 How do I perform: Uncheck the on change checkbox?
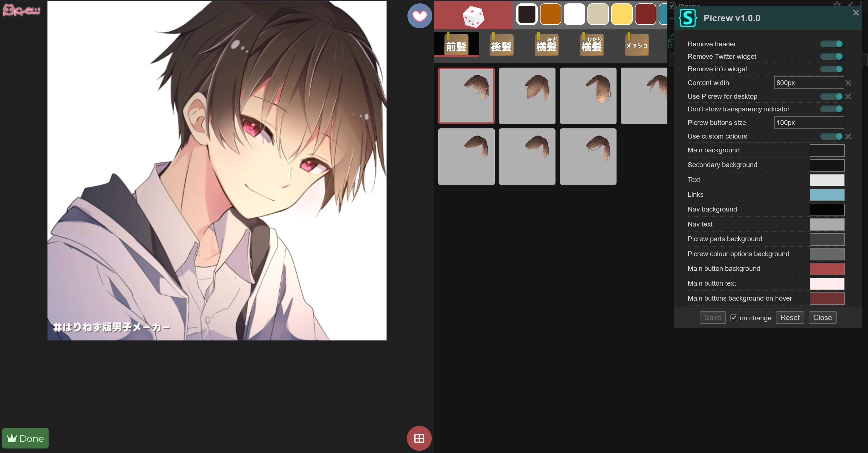[734, 318]
